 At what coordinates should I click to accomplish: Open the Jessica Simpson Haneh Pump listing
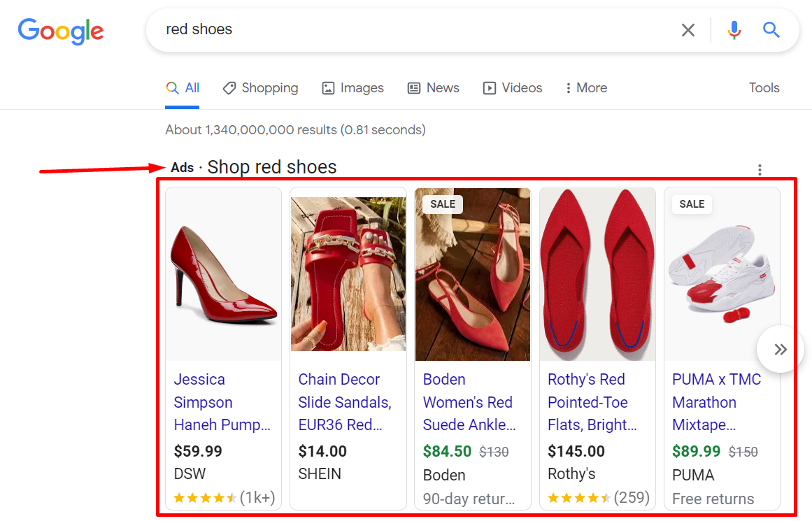(x=222, y=402)
